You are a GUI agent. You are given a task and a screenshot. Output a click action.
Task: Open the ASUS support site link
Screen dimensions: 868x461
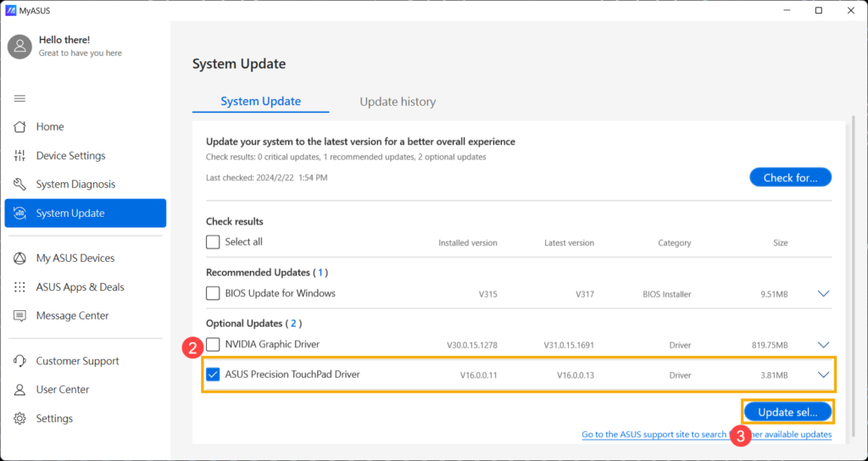706,435
